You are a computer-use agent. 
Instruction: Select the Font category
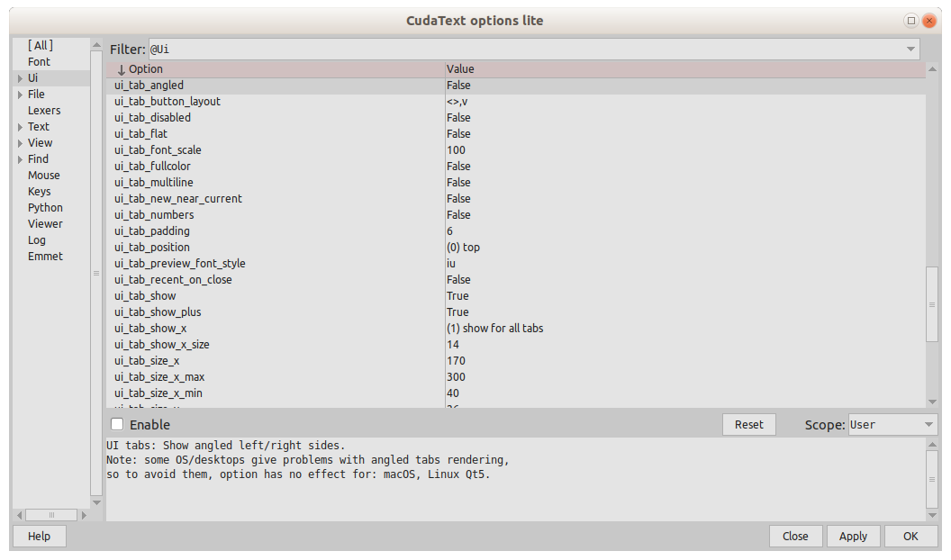(x=39, y=62)
